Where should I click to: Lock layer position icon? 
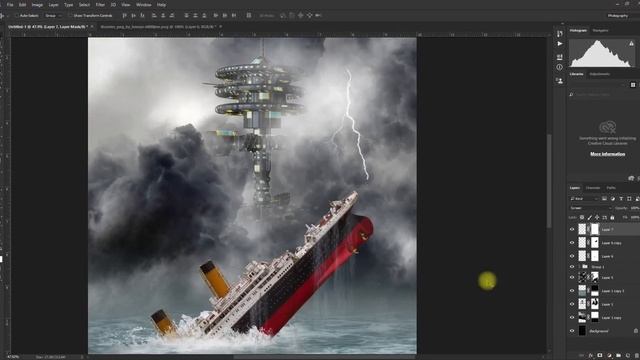[x=597, y=218]
